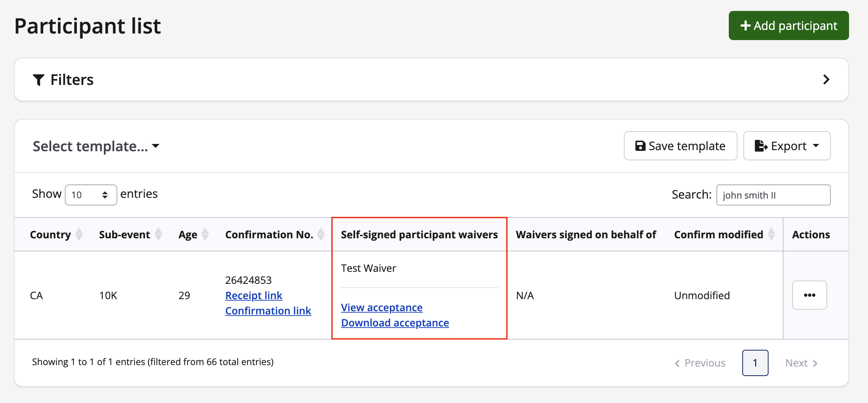
Task: Click View acceptance link
Action: click(x=382, y=308)
